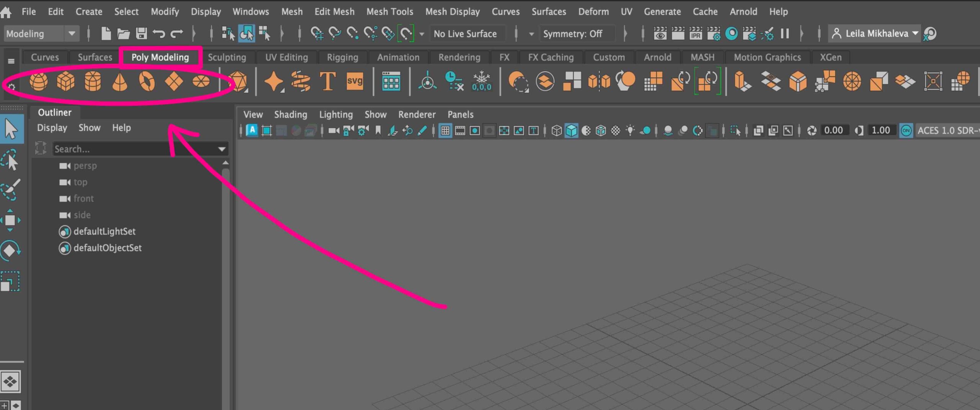
Task: Create a polygon cylinder from the shelf
Action: (93, 81)
